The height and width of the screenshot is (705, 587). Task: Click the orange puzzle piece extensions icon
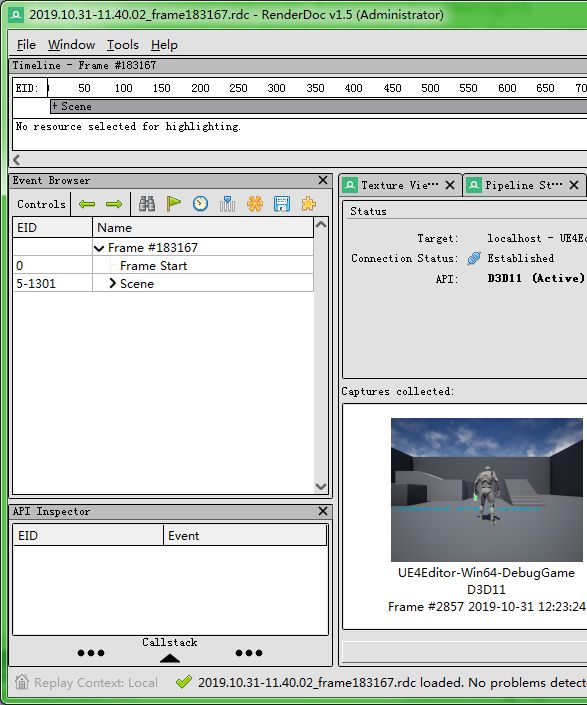(x=309, y=204)
